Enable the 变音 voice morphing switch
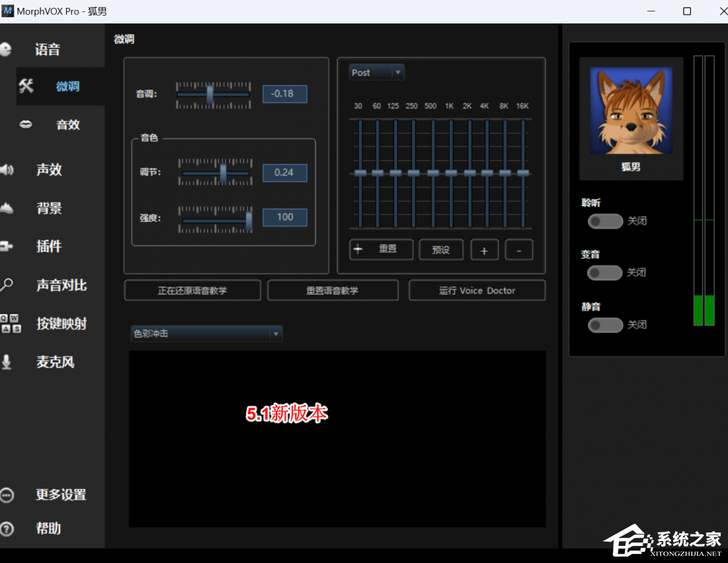The height and width of the screenshot is (563, 728). [605, 273]
